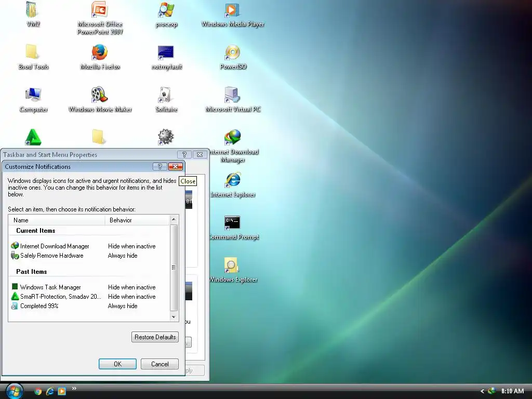Select Windows Movie Maker desktop icon
The image size is (532, 399).
click(x=100, y=99)
